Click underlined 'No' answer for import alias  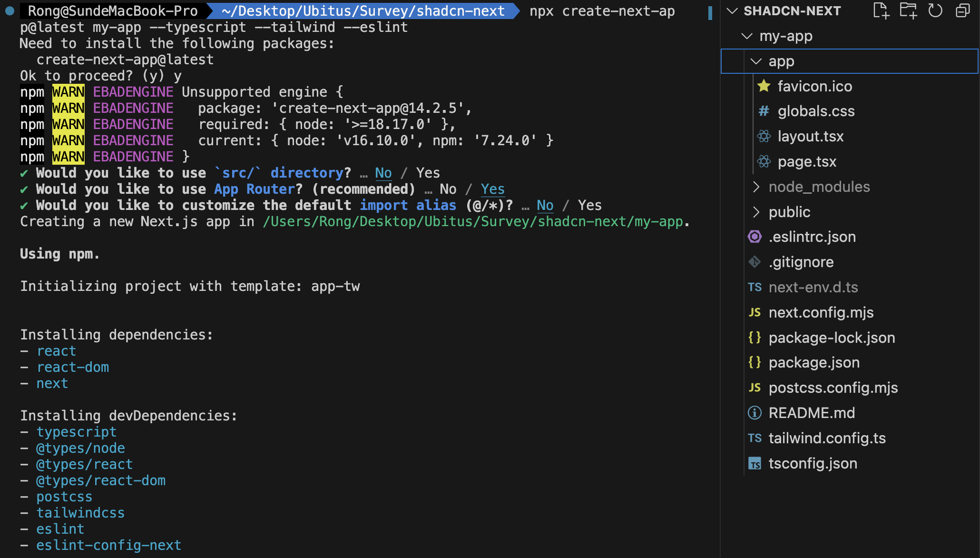pyautogui.click(x=545, y=205)
